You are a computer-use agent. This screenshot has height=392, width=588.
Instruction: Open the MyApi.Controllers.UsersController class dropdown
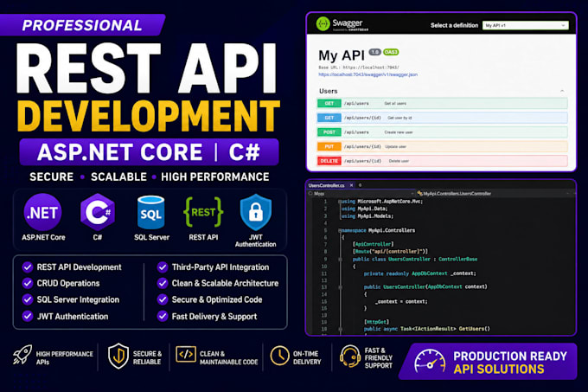pyautogui.click(x=494, y=194)
